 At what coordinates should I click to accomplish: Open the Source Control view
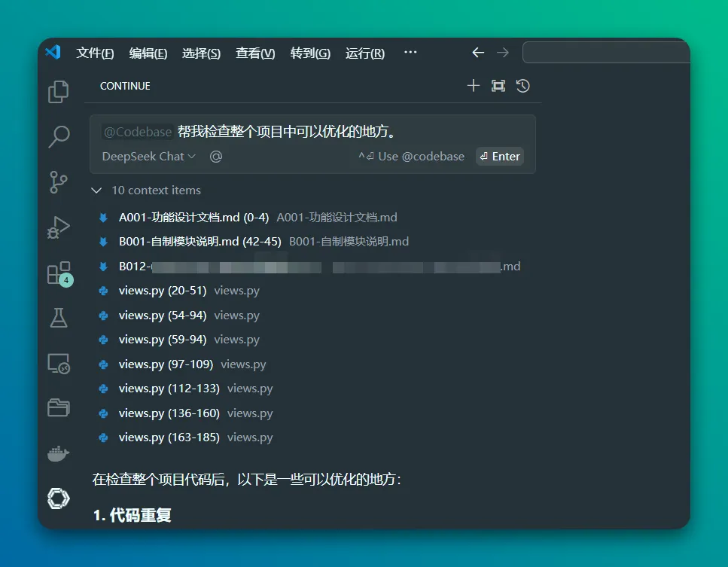(59, 182)
